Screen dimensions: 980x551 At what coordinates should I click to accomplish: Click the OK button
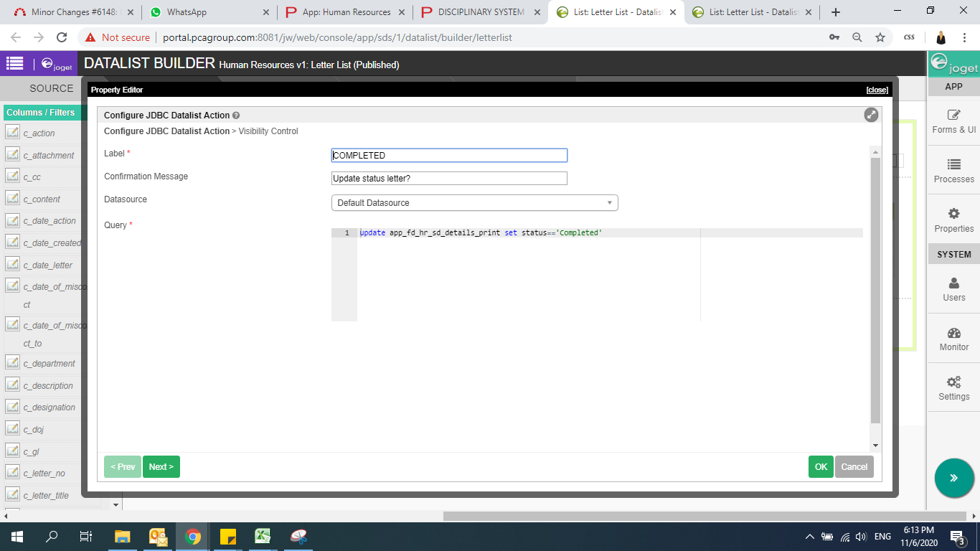(821, 466)
